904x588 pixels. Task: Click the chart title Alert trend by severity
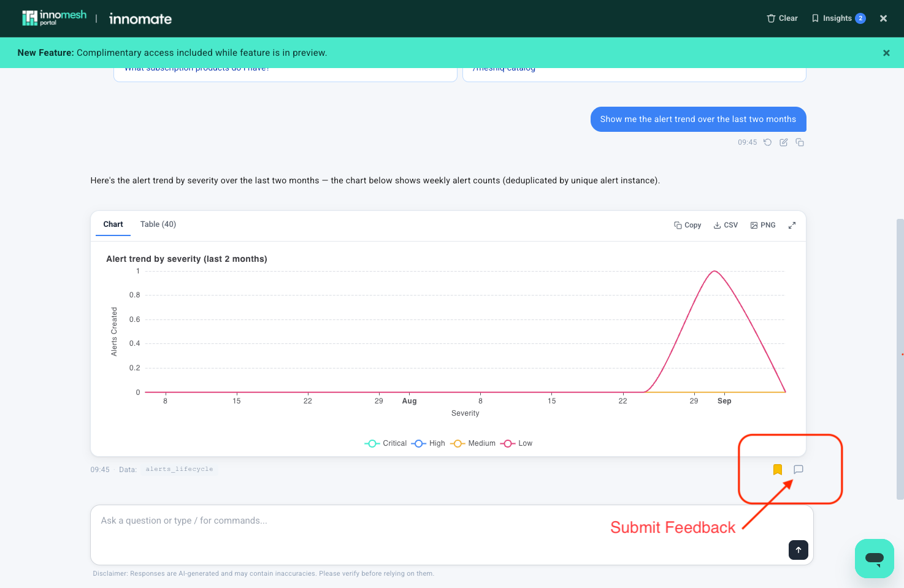[186, 259]
